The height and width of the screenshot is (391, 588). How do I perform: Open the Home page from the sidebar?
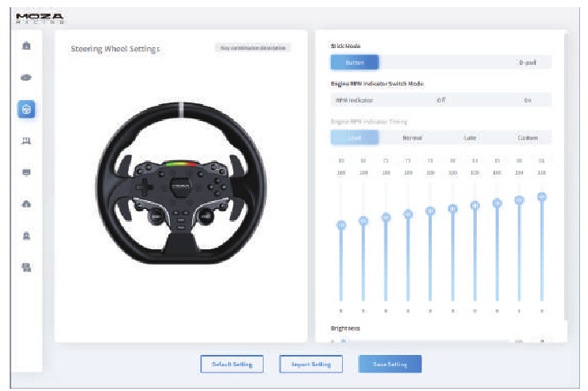(x=26, y=46)
